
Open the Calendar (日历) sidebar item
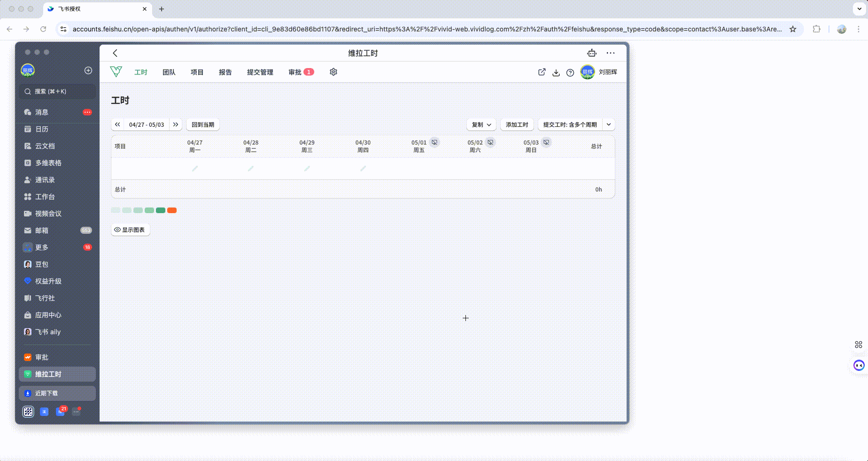pyautogui.click(x=57, y=129)
